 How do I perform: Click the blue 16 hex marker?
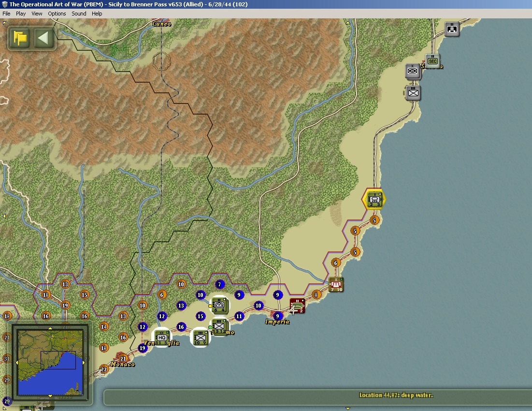click(x=181, y=327)
